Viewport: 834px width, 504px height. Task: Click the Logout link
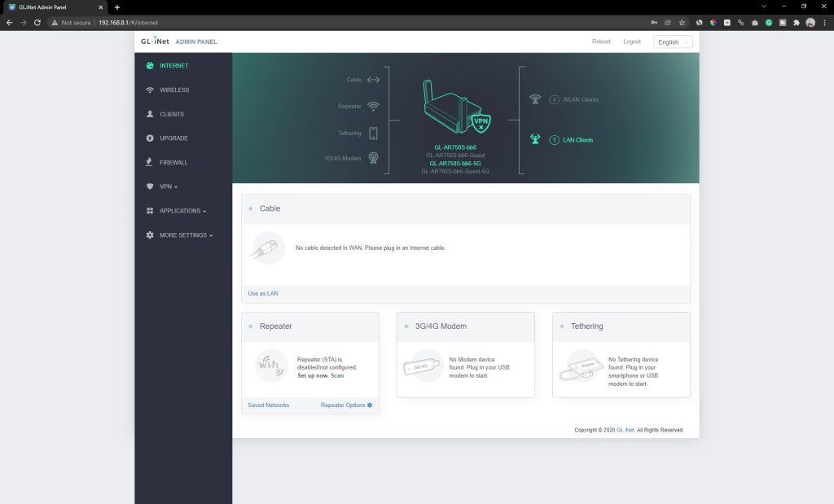(x=632, y=42)
